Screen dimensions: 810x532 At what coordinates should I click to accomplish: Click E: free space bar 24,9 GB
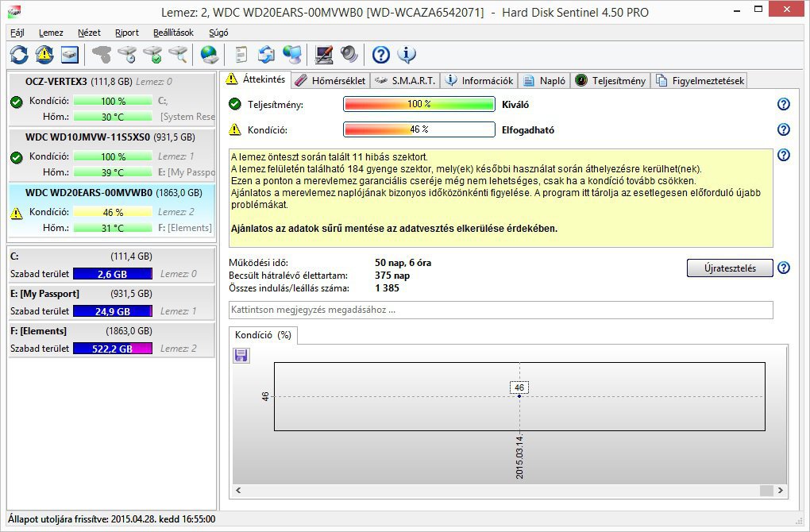click(113, 311)
